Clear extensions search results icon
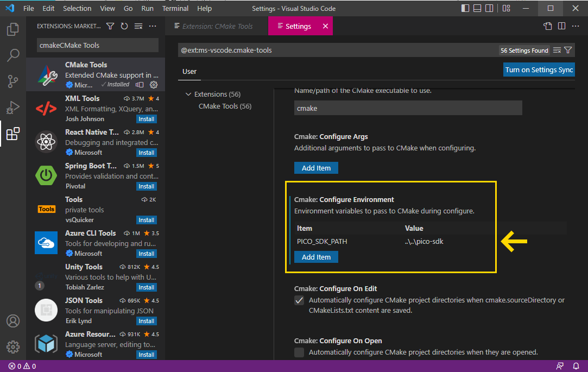Viewport: 588px width, 372px height. [x=138, y=26]
